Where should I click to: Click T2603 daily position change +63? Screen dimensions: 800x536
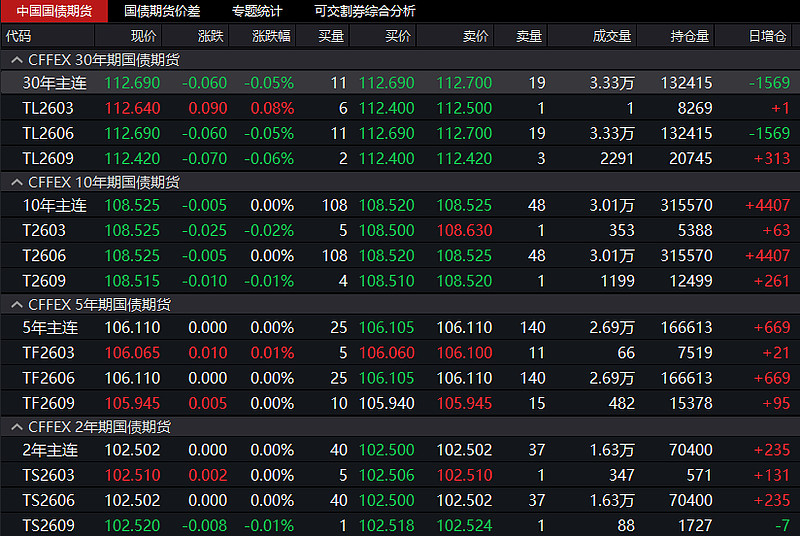coord(776,231)
